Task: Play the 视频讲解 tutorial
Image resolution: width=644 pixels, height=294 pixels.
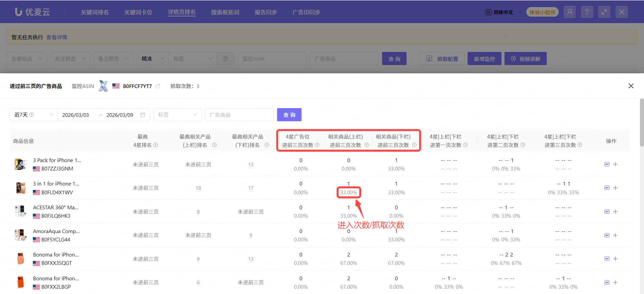Action: (526, 59)
